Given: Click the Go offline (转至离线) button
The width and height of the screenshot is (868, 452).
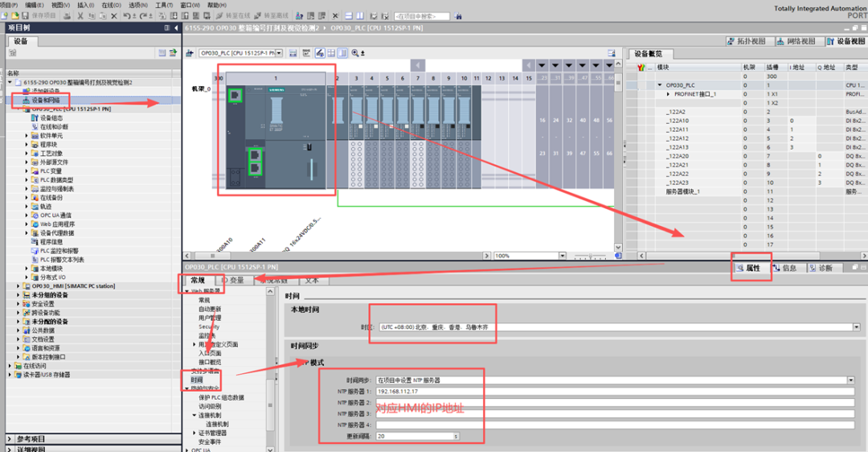Looking at the screenshot, I should tap(272, 16).
